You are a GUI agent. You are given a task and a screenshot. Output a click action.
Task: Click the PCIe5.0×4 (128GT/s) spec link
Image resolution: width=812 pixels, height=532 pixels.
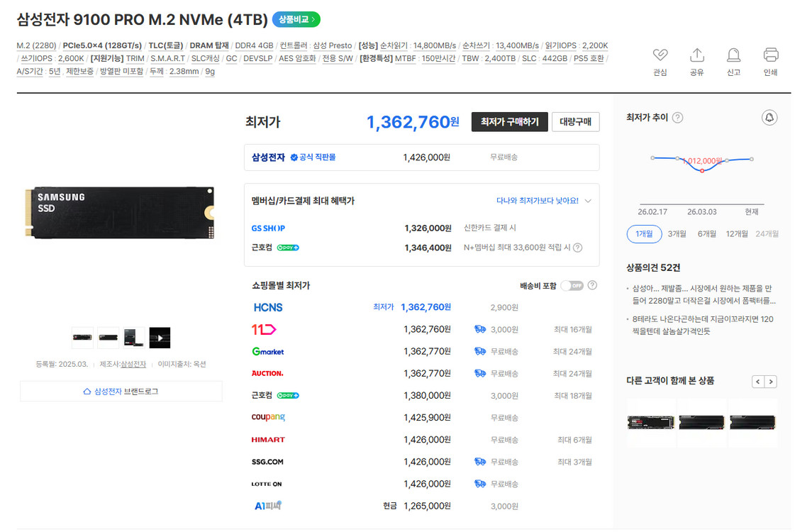click(x=102, y=45)
